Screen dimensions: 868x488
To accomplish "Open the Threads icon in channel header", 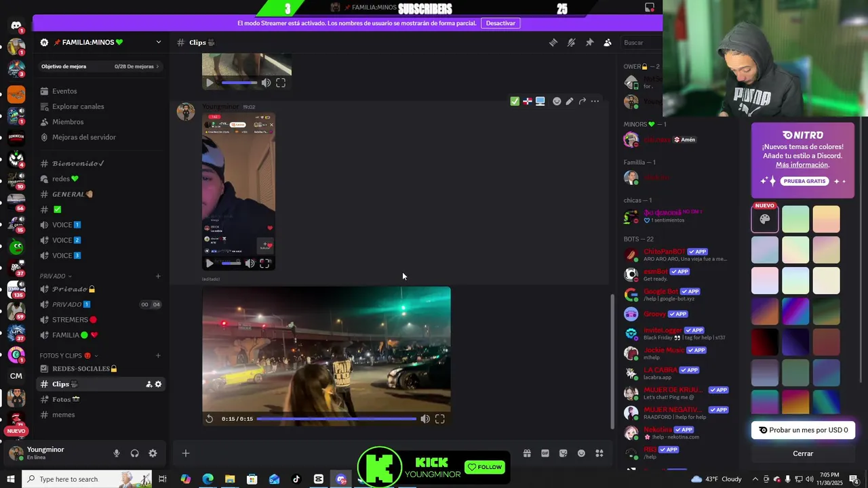I will (553, 43).
